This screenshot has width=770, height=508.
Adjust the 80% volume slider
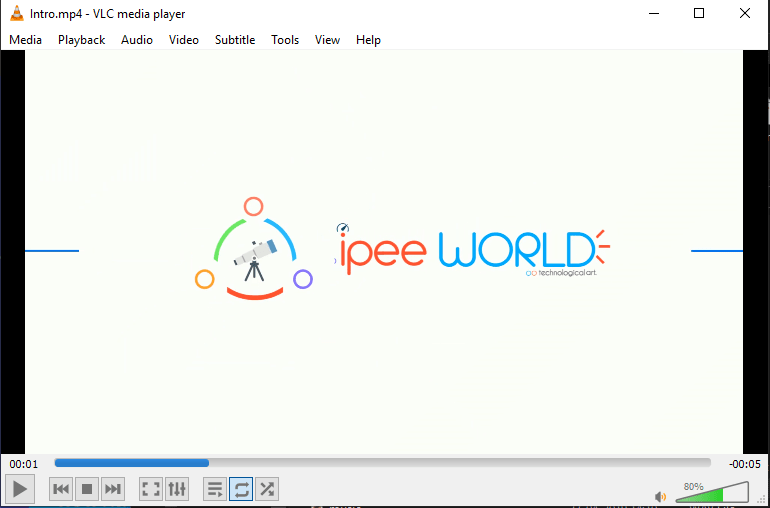point(712,493)
